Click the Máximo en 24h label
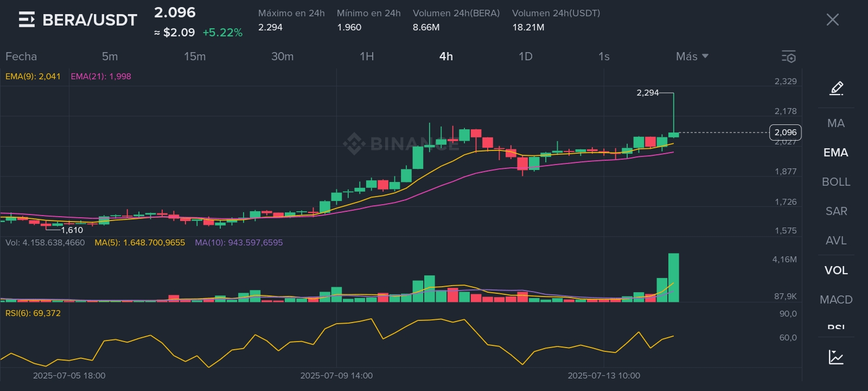868x391 pixels. pos(291,13)
